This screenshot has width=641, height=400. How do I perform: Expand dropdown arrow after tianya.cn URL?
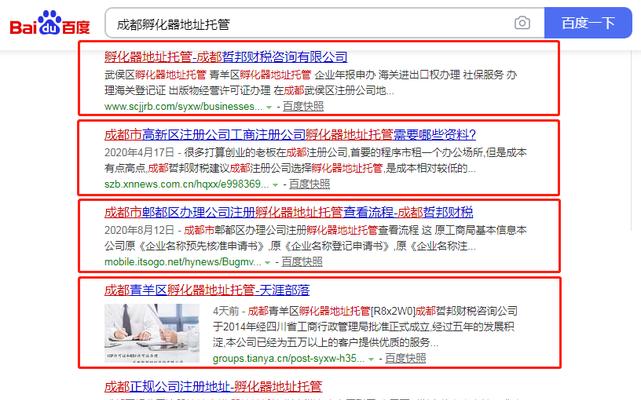pyautogui.click(x=371, y=360)
